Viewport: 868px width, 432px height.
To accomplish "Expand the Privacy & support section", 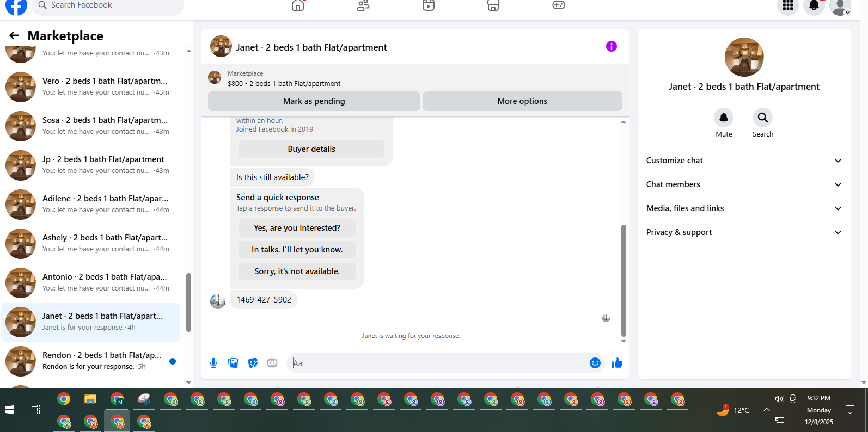I will [744, 232].
